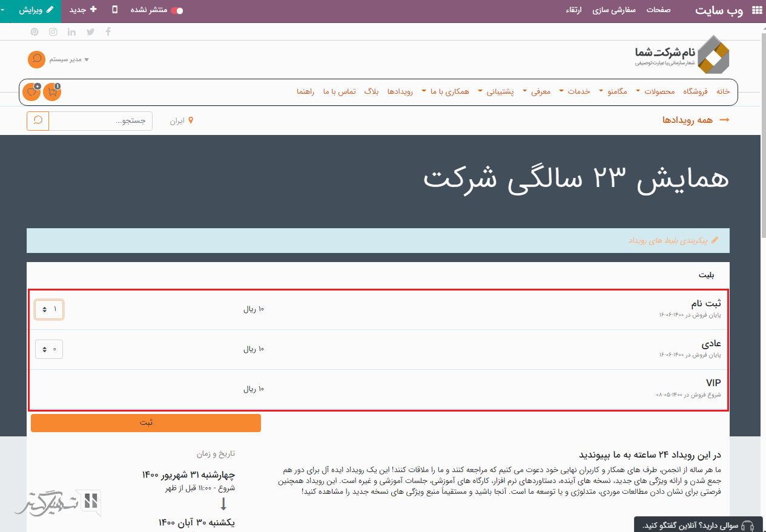The image size is (766, 532).
Task: Open the Facebook social icon
Action: (x=108, y=31)
